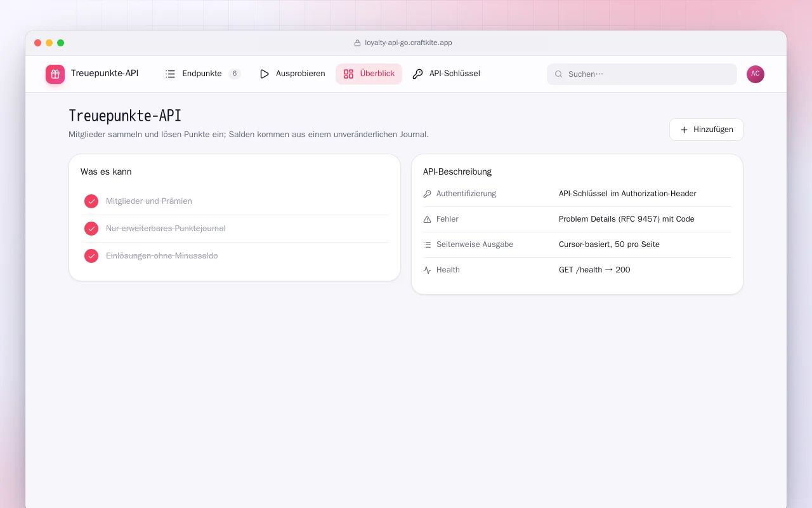
Task: Click the list icon beside Seitenweise Ausgabe
Action: pyautogui.click(x=427, y=244)
